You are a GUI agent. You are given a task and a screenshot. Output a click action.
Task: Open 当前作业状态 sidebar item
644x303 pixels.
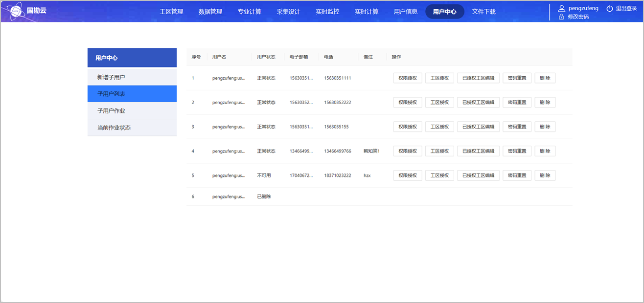(132, 128)
